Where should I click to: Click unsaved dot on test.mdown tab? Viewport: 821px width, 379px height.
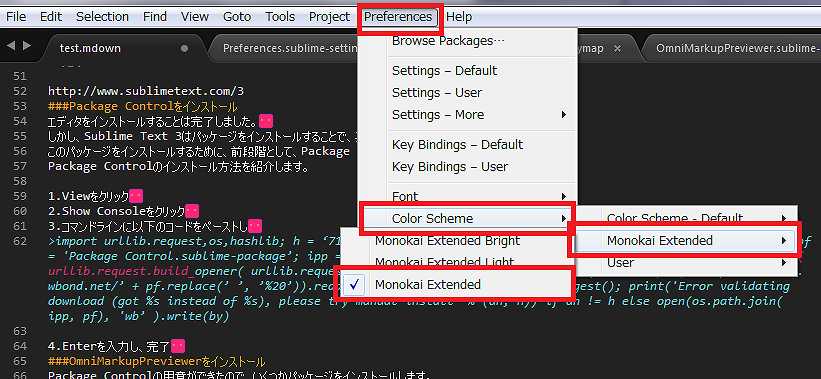(184, 48)
